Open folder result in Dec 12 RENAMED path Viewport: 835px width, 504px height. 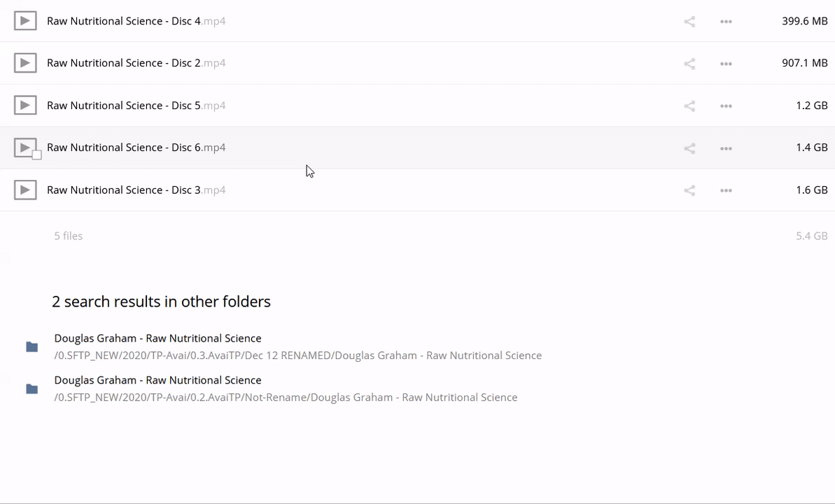click(157, 339)
